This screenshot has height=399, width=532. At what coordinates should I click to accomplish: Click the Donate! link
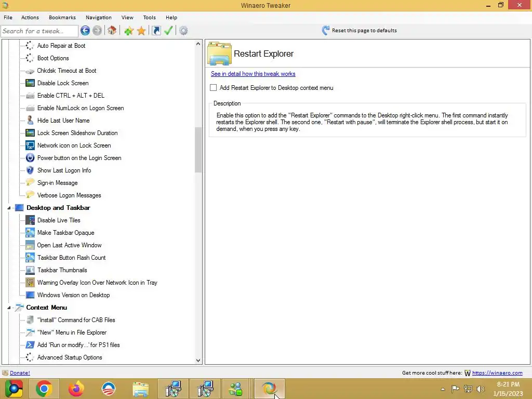(x=20, y=373)
